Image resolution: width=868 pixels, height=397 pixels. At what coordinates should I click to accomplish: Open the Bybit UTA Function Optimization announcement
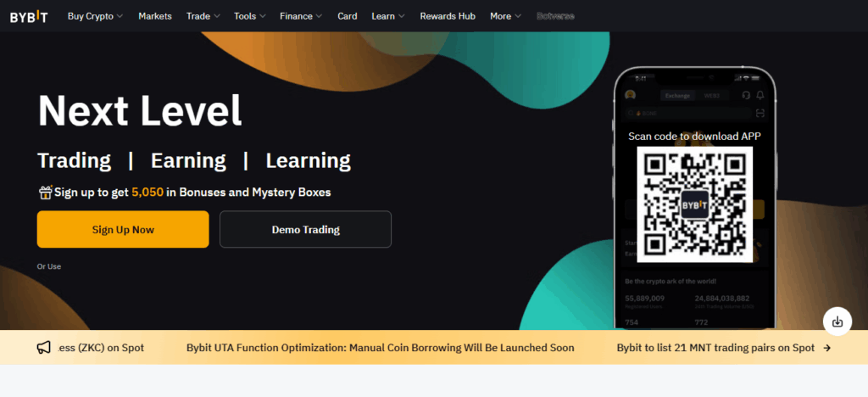click(x=380, y=348)
